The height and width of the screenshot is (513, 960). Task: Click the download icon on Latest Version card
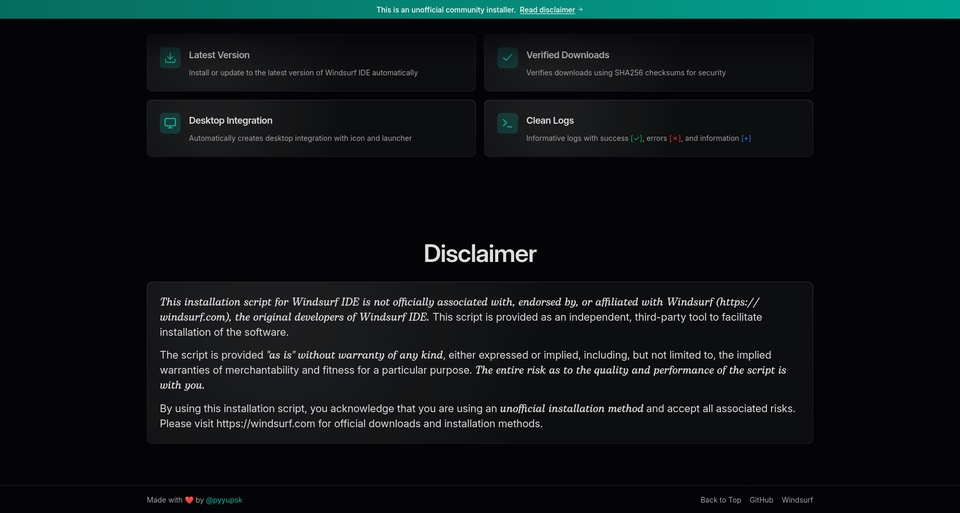[x=170, y=58]
